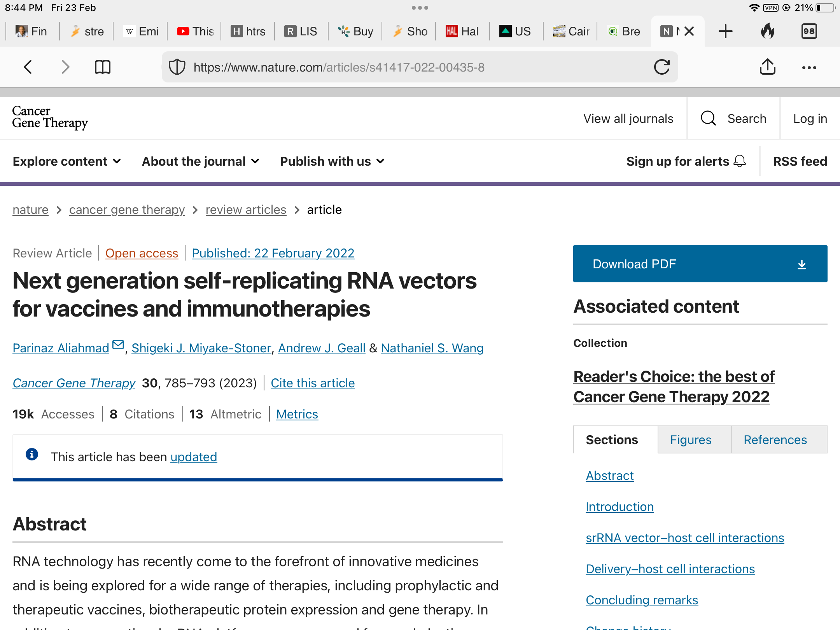Jump to Delivery–host cell interactions section

tap(670, 569)
